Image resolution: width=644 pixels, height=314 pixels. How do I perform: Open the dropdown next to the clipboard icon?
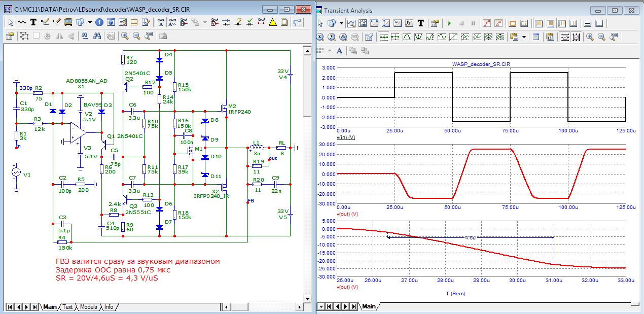523,37
